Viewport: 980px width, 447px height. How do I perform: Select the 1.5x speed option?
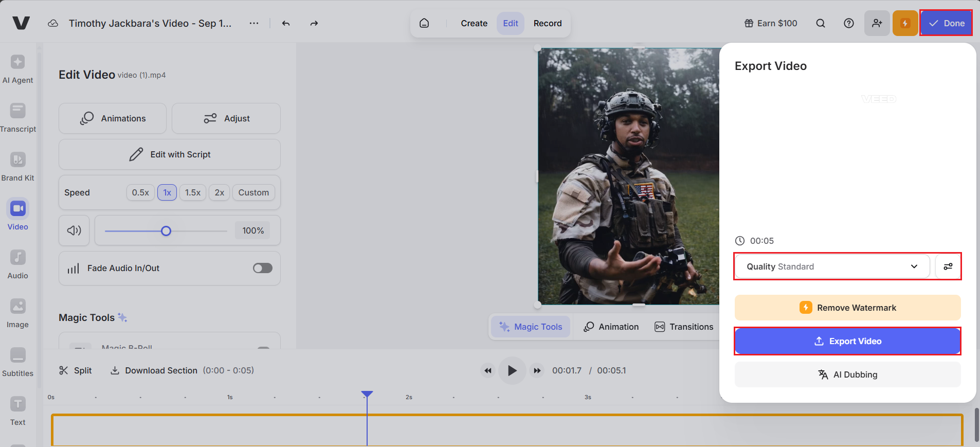pos(193,192)
